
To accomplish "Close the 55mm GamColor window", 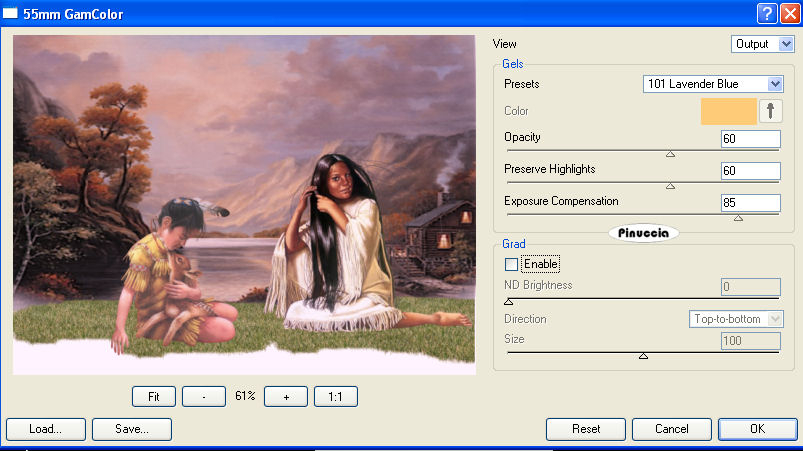I will point(790,14).
